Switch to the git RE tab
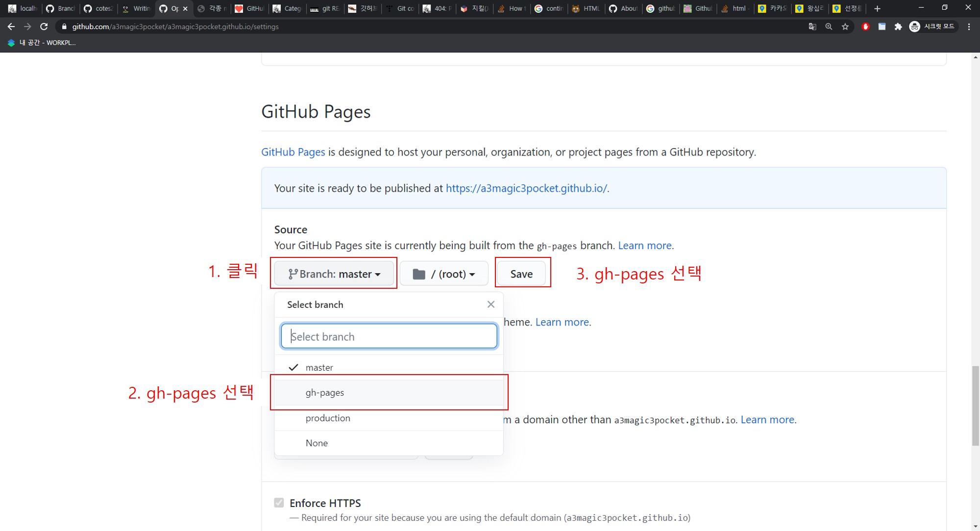The width and height of the screenshot is (980, 531). coord(325,8)
